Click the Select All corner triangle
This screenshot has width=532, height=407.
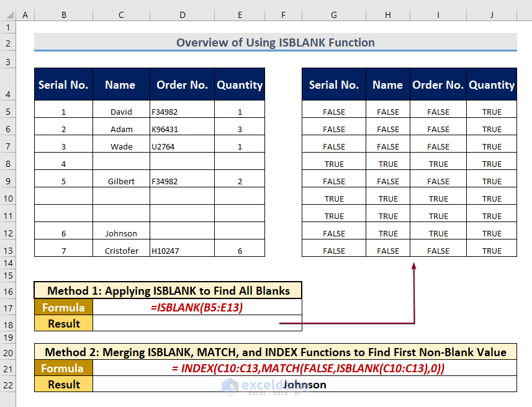(x=9, y=15)
